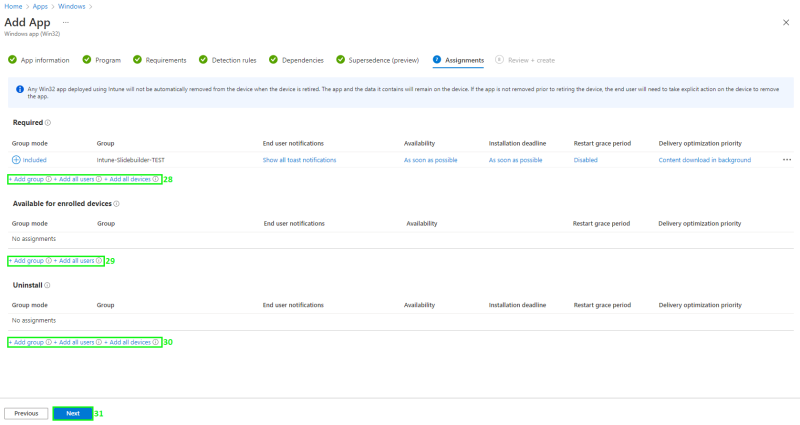This screenshot has height=425, width=800.
Task: Navigate to Home in the breadcrumb
Action: tap(13, 6)
